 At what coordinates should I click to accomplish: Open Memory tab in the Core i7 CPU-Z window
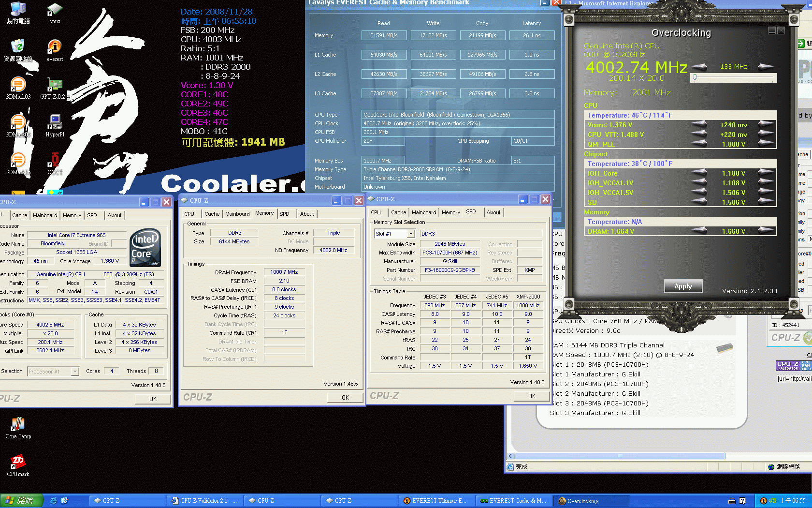coord(72,215)
